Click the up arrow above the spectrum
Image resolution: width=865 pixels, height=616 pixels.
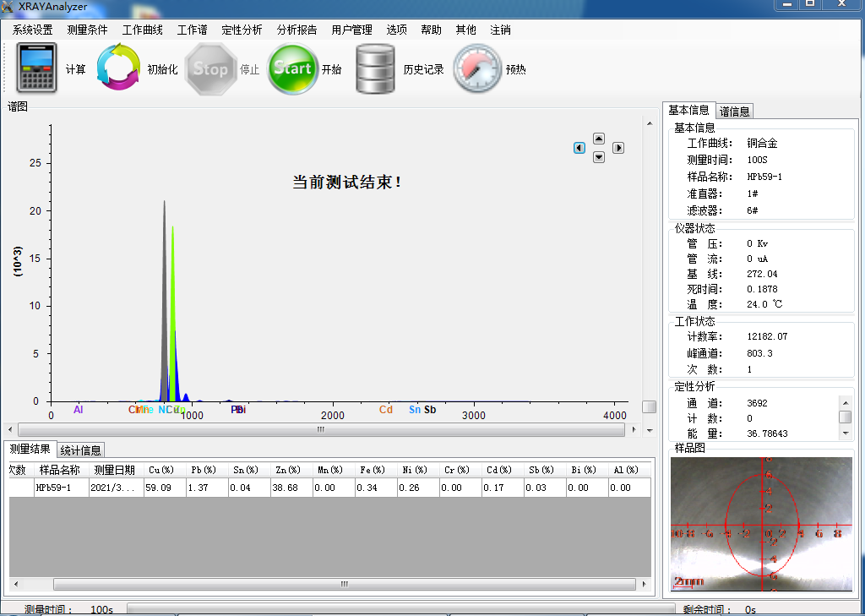pos(599,139)
